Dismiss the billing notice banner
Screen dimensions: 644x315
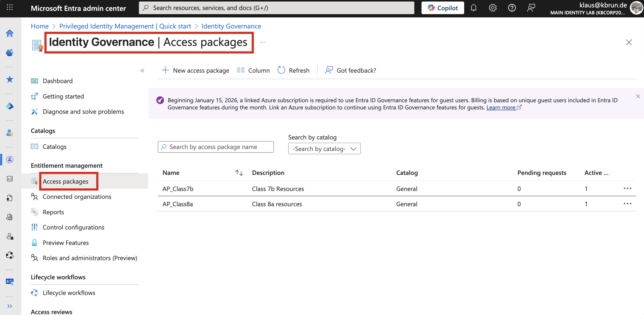tap(638, 96)
